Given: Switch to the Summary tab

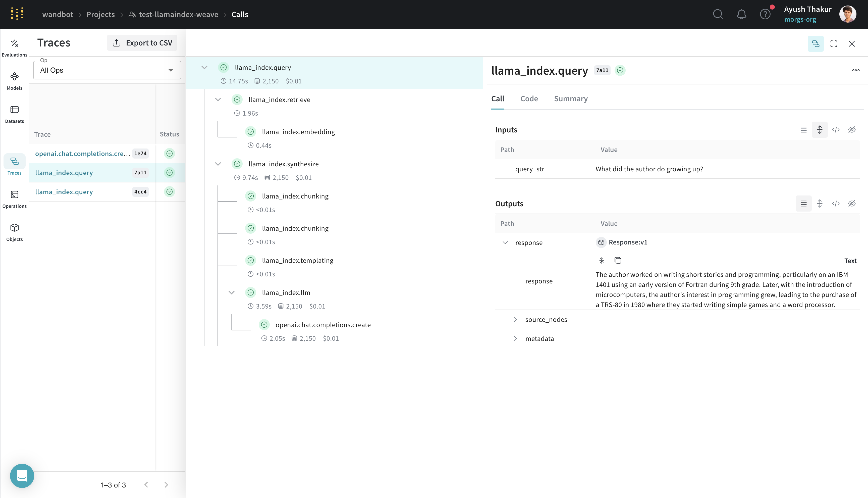Looking at the screenshot, I should click(571, 98).
